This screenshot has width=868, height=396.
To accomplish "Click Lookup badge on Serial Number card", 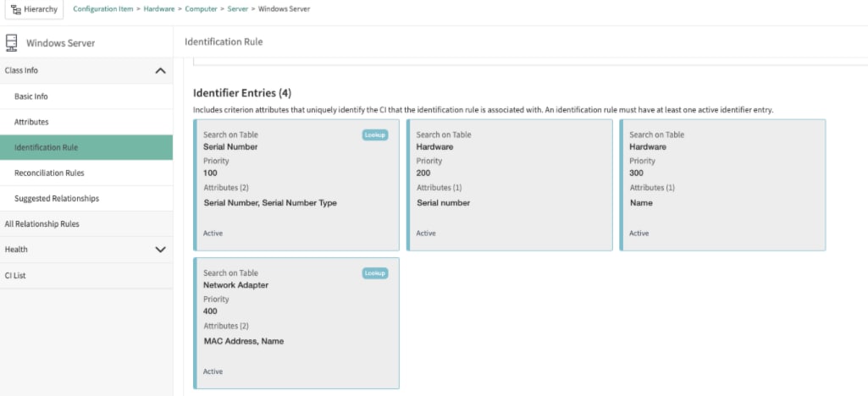I will [375, 135].
